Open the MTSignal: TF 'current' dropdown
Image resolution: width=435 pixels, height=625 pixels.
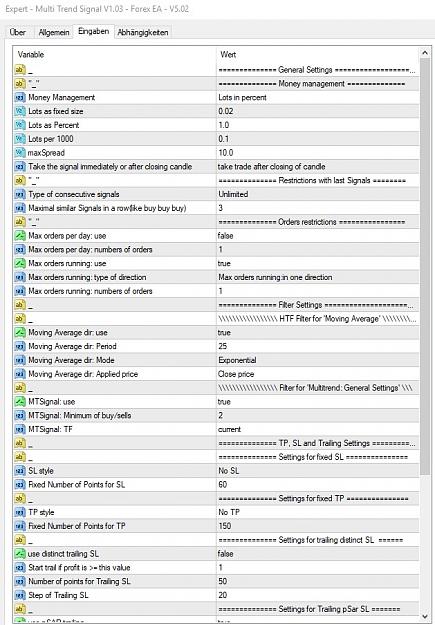[317, 429]
